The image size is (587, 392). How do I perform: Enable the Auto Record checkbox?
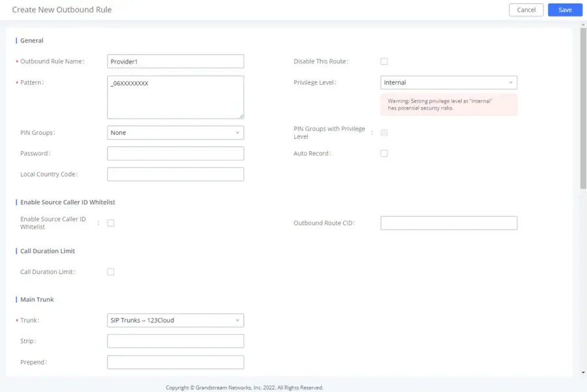click(x=384, y=153)
